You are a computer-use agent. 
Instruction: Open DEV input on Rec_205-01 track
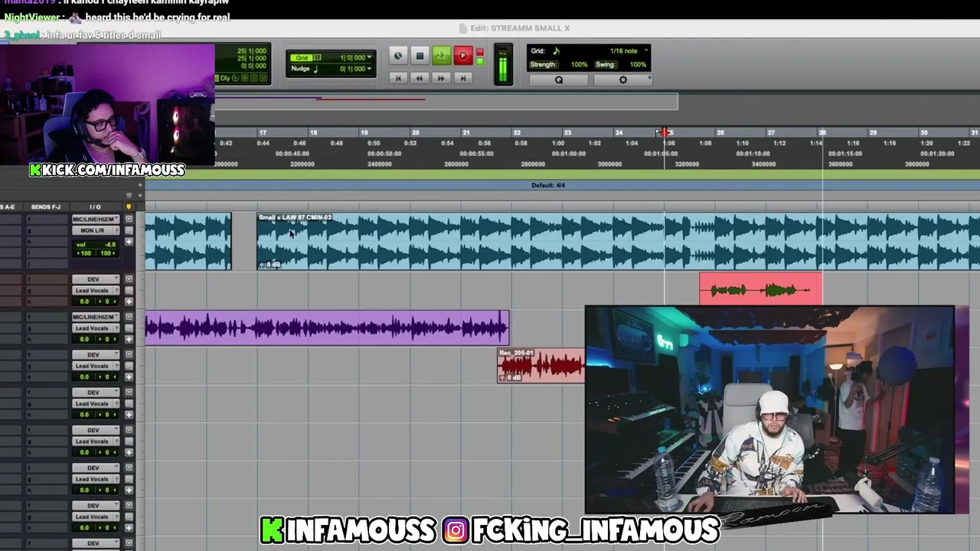pyautogui.click(x=94, y=354)
